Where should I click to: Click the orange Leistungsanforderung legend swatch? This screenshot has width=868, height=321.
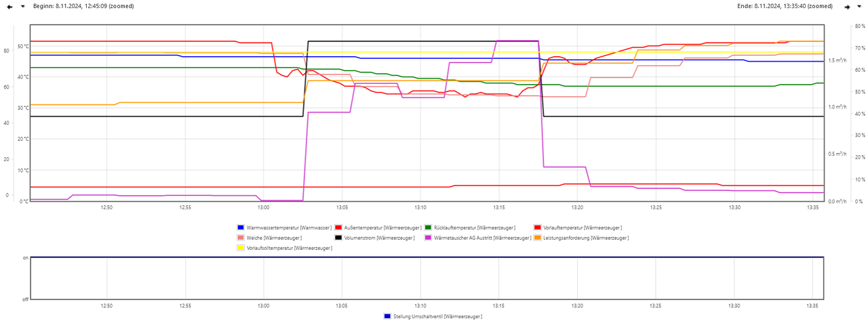click(538, 238)
